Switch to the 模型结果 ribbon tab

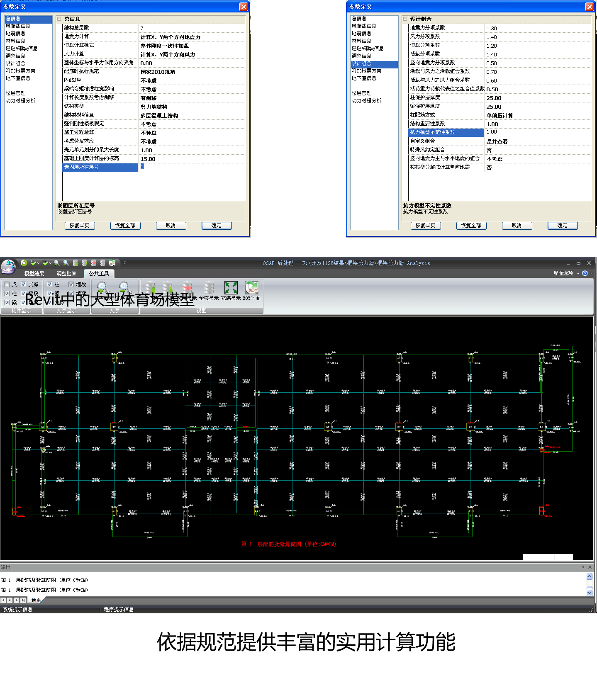pyautogui.click(x=34, y=274)
